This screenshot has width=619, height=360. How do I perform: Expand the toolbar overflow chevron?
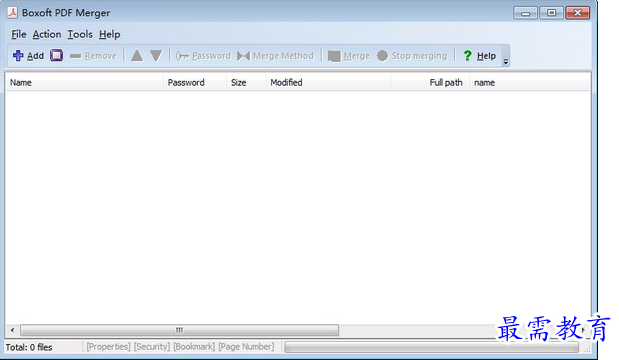point(506,61)
